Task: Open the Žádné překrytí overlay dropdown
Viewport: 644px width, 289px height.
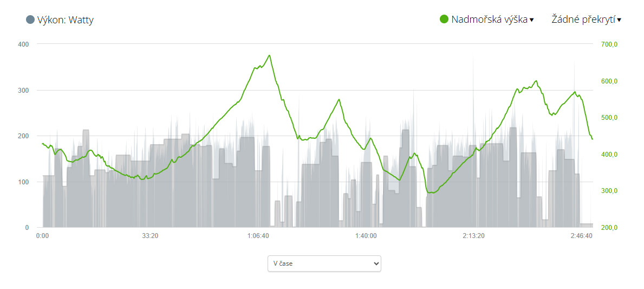Action: pyautogui.click(x=583, y=20)
